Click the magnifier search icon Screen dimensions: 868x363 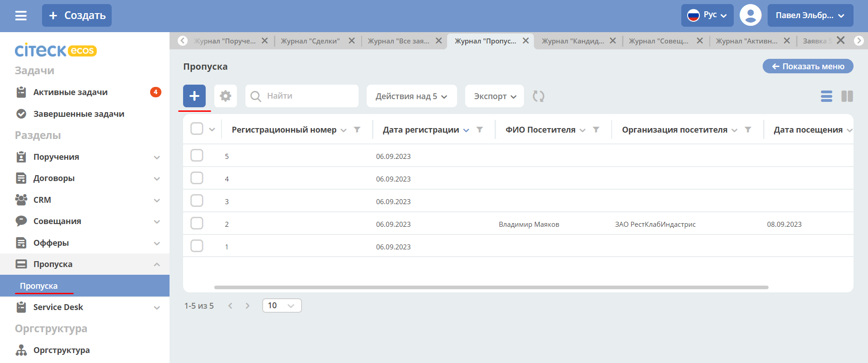(x=255, y=96)
